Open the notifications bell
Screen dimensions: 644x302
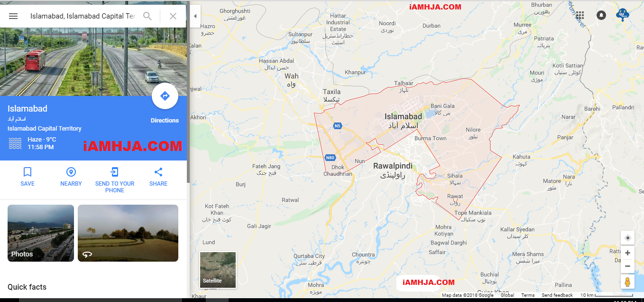601,15
